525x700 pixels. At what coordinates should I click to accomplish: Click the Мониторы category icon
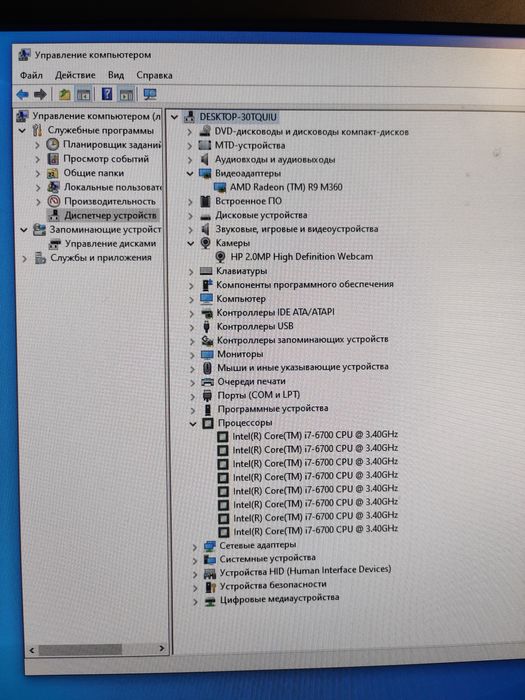[x=207, y=354]
